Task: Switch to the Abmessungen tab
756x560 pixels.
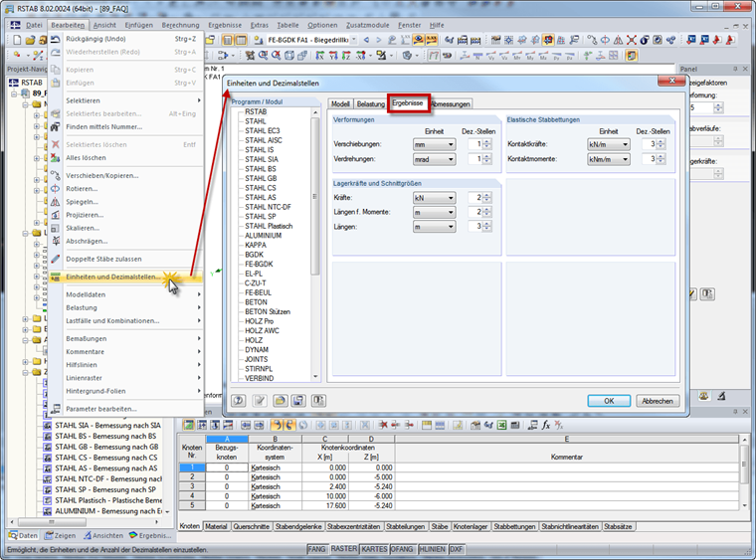Action: pyautogui.click(x=451, y=104)
